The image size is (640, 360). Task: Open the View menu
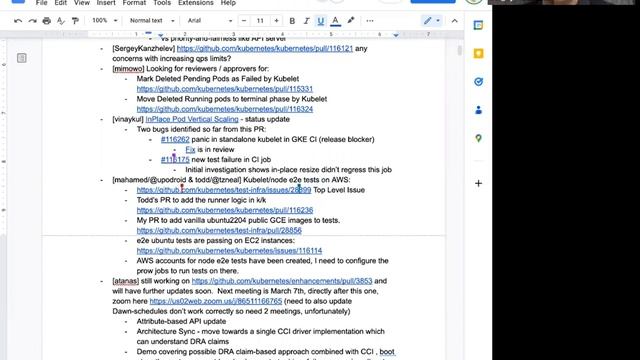(82, 3)
